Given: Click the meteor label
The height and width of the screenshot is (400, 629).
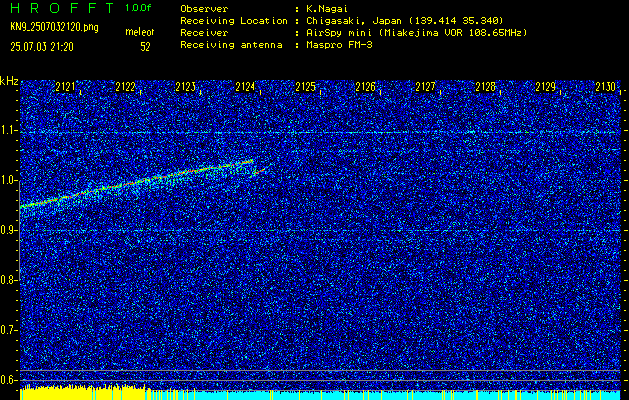Looking at the screenshot, I should point(140,32).
